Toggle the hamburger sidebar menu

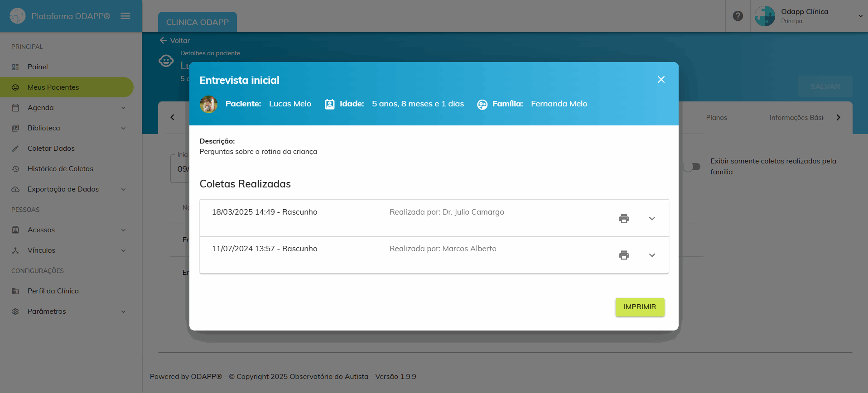[x=125, y=16]
